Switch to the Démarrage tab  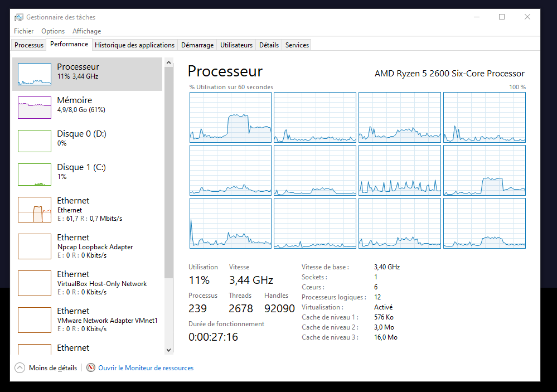197,45
